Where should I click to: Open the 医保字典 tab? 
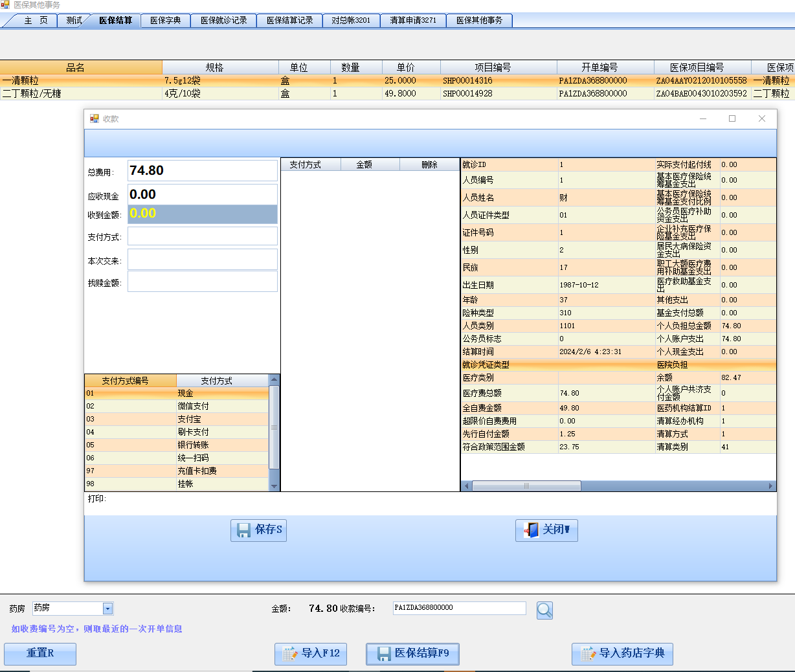coord(166,21)
